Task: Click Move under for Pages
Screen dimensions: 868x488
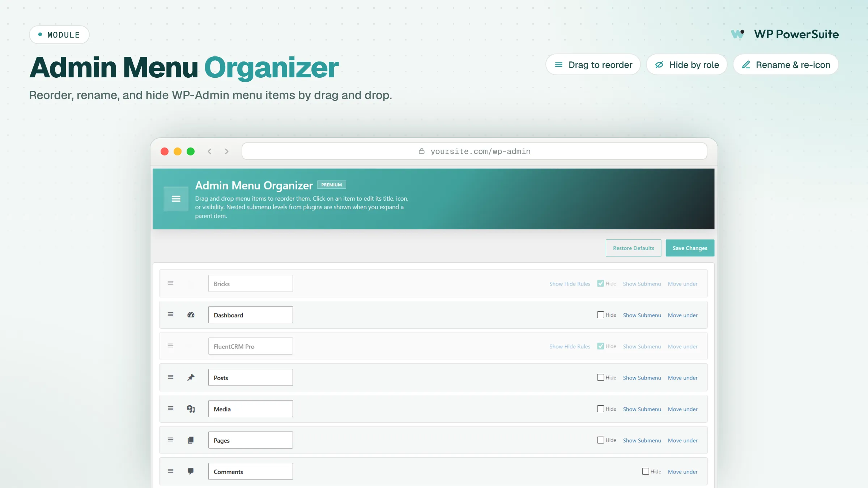Action: click(x=683, y=441)
